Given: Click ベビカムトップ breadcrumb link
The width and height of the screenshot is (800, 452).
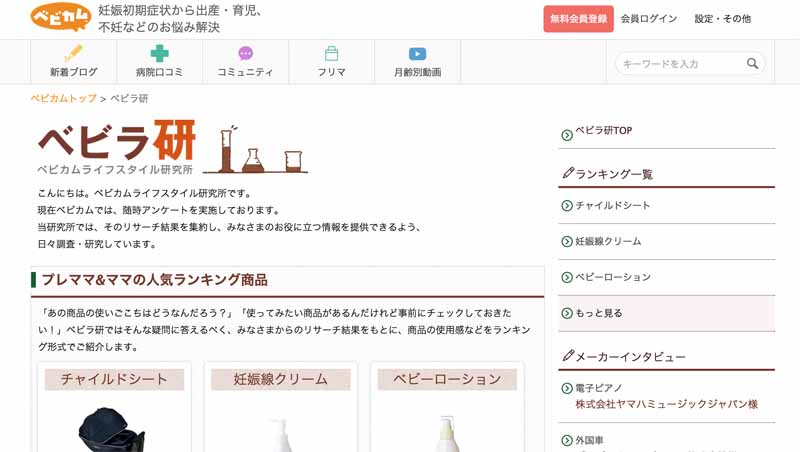Looking at the screenshot, I should pos(64,98).
